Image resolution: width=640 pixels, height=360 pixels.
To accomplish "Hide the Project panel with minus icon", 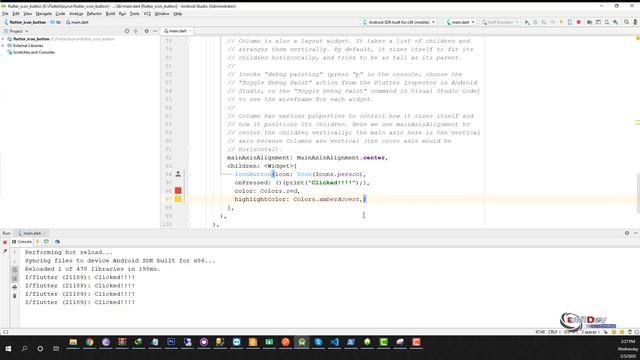I will coord(155,31).
